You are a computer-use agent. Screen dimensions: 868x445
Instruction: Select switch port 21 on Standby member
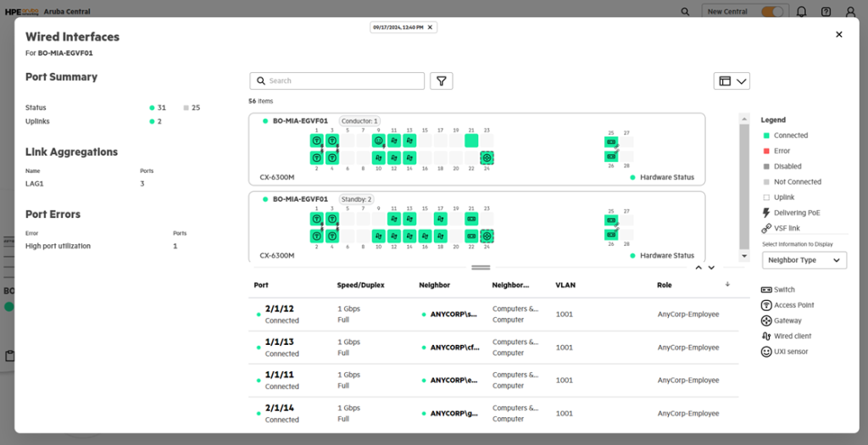[x=471, y=219]
